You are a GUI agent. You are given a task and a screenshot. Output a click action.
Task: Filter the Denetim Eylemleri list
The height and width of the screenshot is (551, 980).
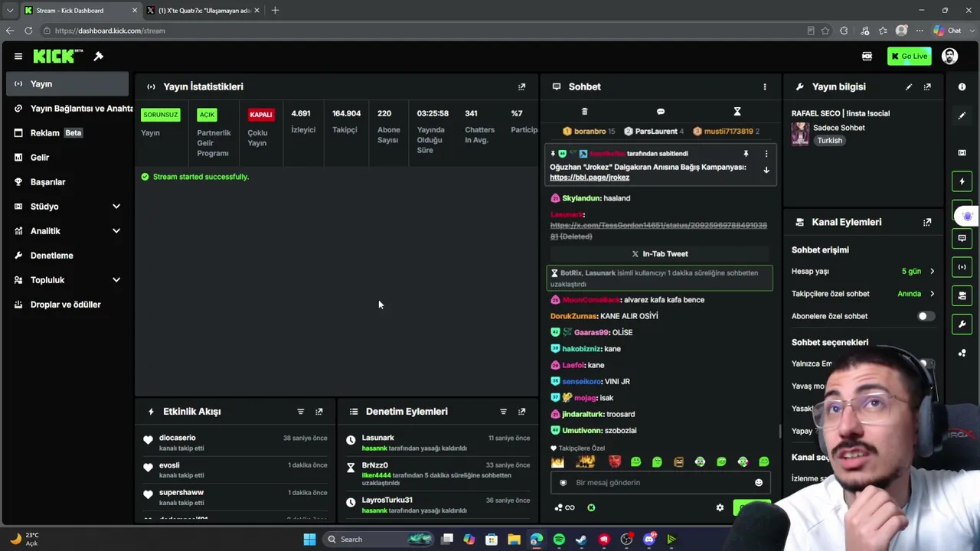(x=503, y=412)
